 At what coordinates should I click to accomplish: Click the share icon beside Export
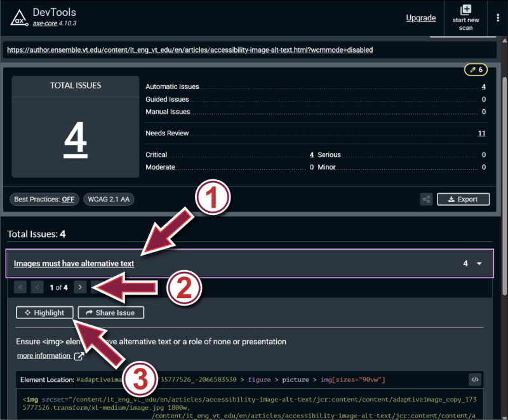[x=426, y=199]
